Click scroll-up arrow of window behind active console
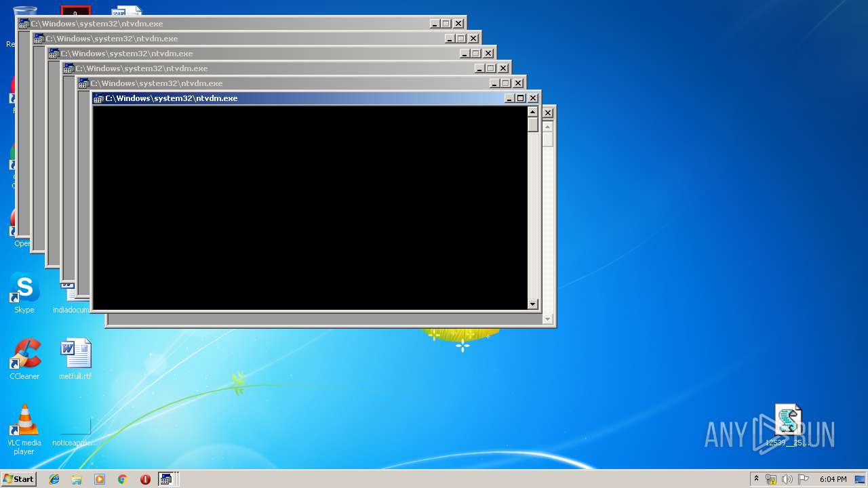This screenshot has height=488, width=868. [548, 127]
